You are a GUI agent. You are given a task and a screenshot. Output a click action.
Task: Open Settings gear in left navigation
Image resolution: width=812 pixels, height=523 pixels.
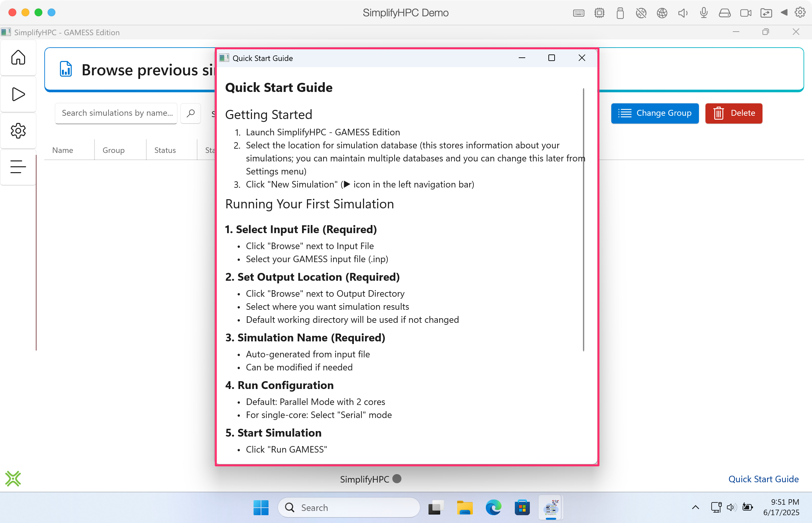(x=18, y=131)
